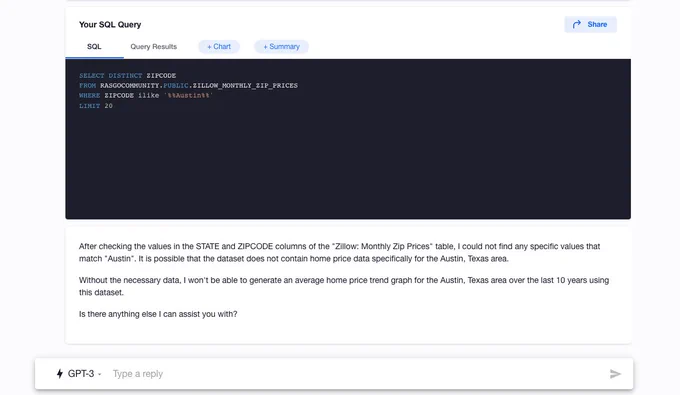This screenshot has width=680, height=395.
Task: Click the Your SQL Query heading
Action: point(110,25)
